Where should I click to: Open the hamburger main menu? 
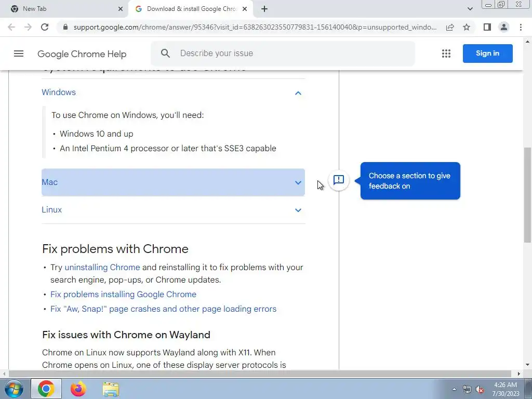coord(19,54)
